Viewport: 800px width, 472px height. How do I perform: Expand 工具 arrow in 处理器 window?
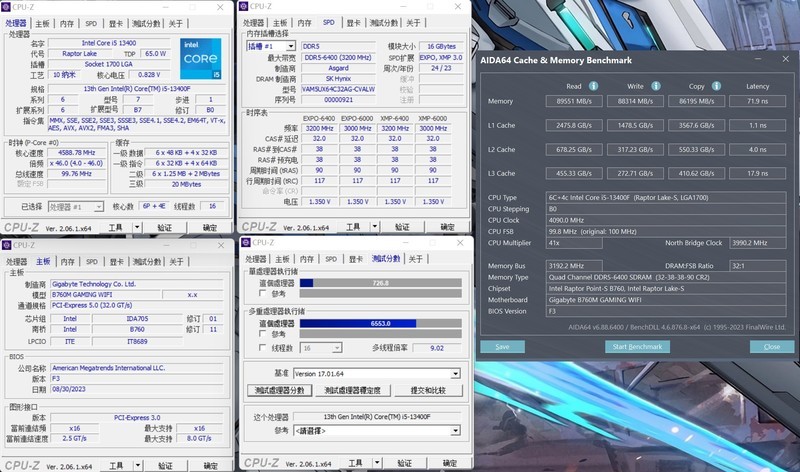tap(137, 227)
